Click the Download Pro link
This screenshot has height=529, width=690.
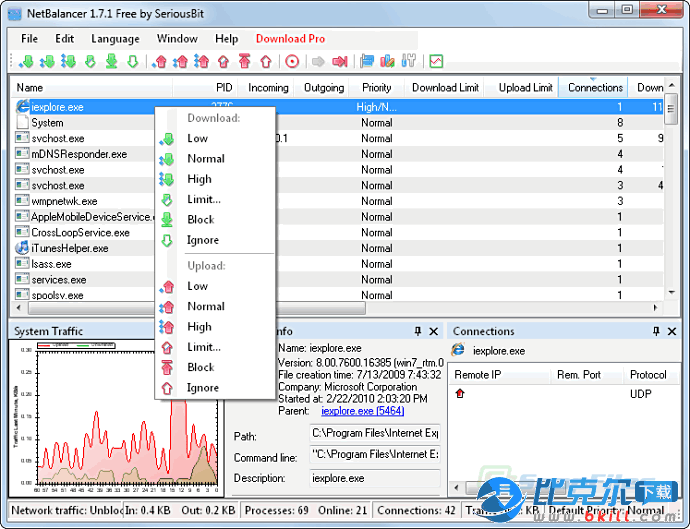pos(290,39)
